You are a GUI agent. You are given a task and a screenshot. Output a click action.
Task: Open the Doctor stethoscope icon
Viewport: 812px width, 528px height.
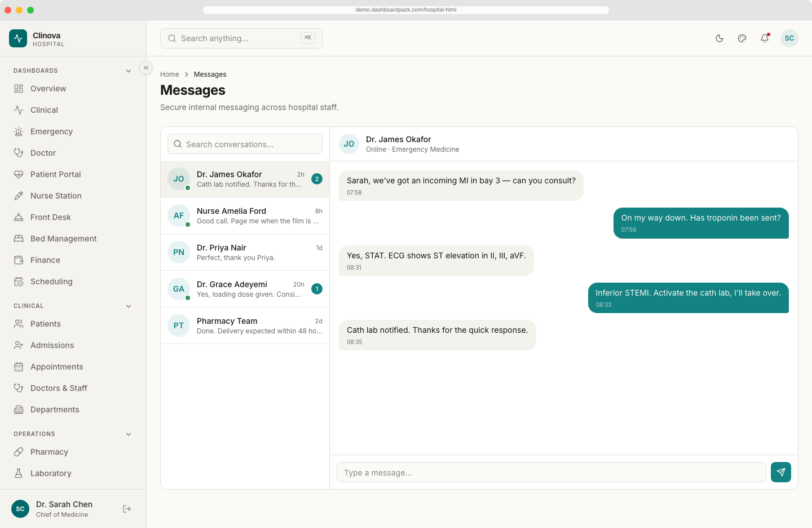pyautogui.click(x=19, y=153)
